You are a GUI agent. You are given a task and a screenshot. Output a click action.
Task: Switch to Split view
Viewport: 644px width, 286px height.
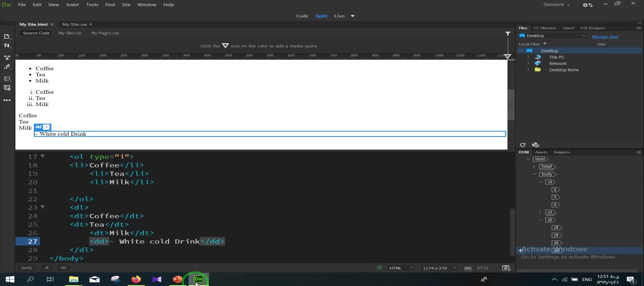[x=321, y=16]
